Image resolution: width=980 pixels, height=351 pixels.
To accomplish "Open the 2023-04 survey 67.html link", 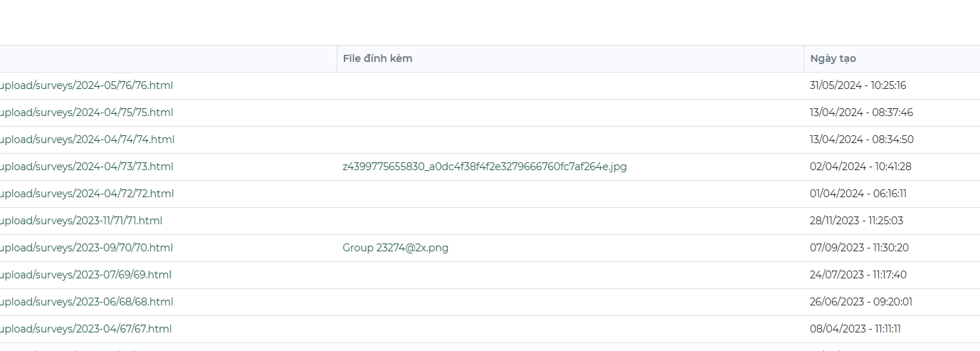I will pos(85,329).
